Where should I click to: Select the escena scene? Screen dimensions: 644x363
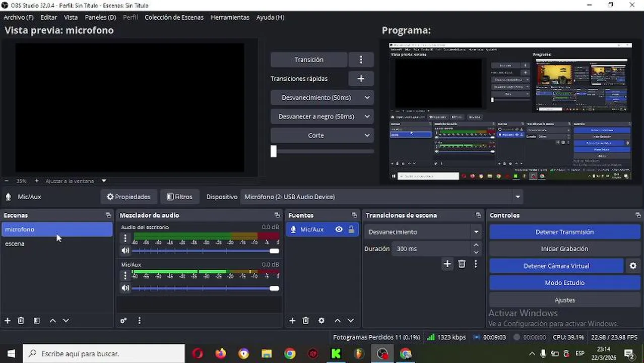click(57, 244)
